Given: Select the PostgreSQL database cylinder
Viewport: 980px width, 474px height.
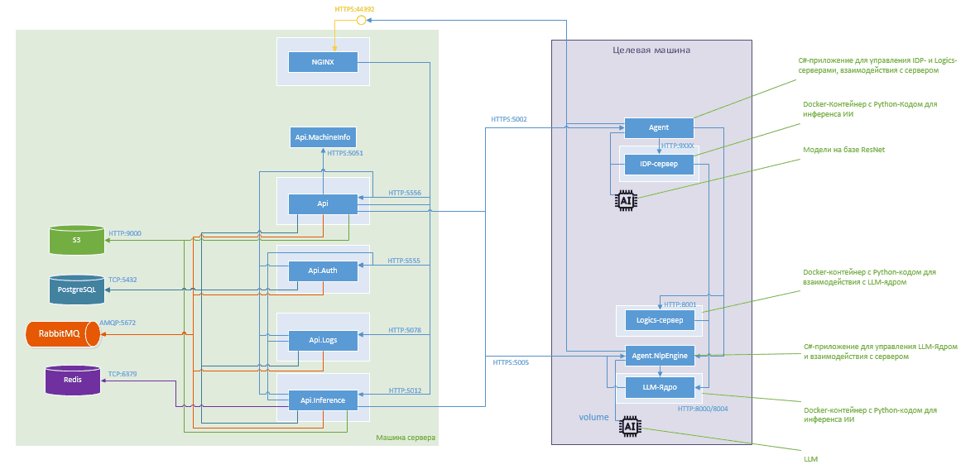Looking at the screenshot, I should 76,290.
